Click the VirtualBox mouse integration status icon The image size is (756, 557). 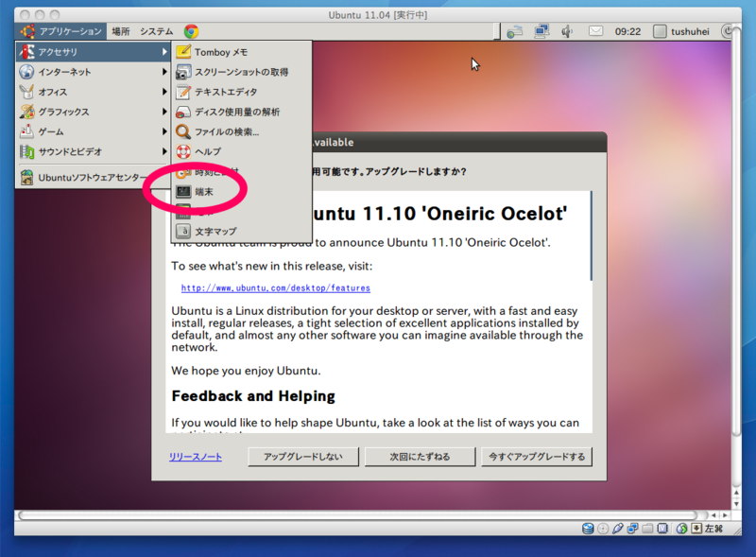pyautogui.click(x=681, y=529)
